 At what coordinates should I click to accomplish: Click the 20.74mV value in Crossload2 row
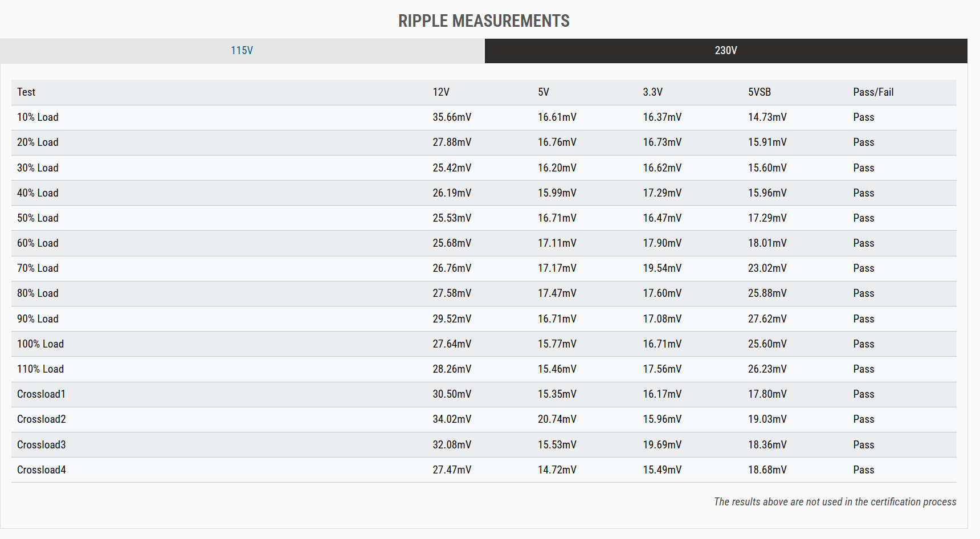pyautogui.click(x=557, y=419)
